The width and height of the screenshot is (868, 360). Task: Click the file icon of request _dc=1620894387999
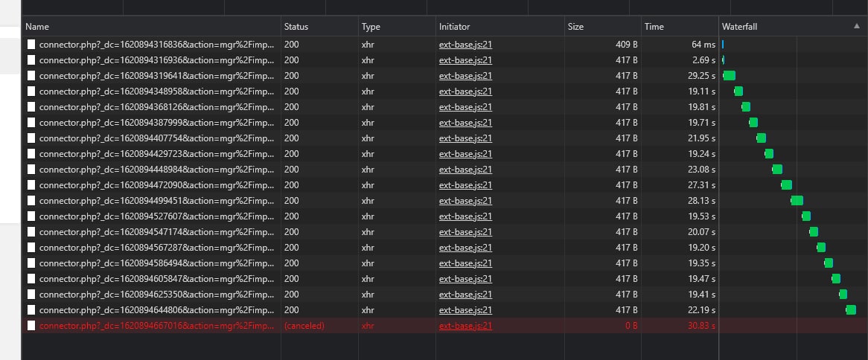(31, 122)
